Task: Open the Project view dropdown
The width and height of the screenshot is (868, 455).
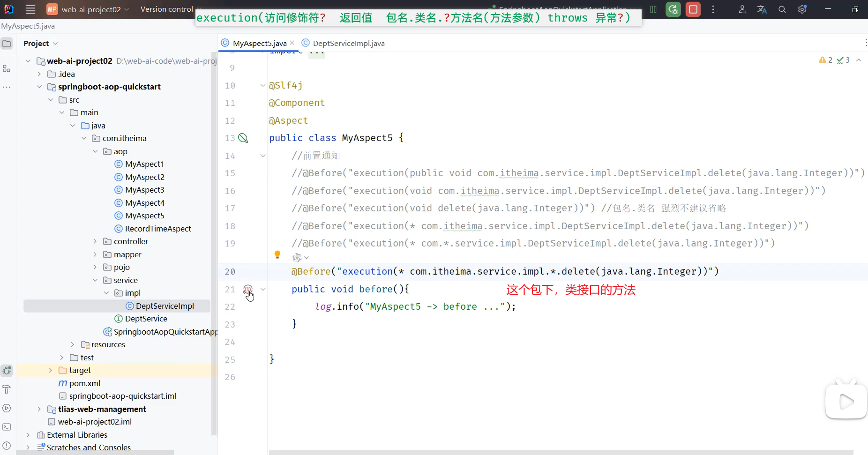Action: coord(40,43)
